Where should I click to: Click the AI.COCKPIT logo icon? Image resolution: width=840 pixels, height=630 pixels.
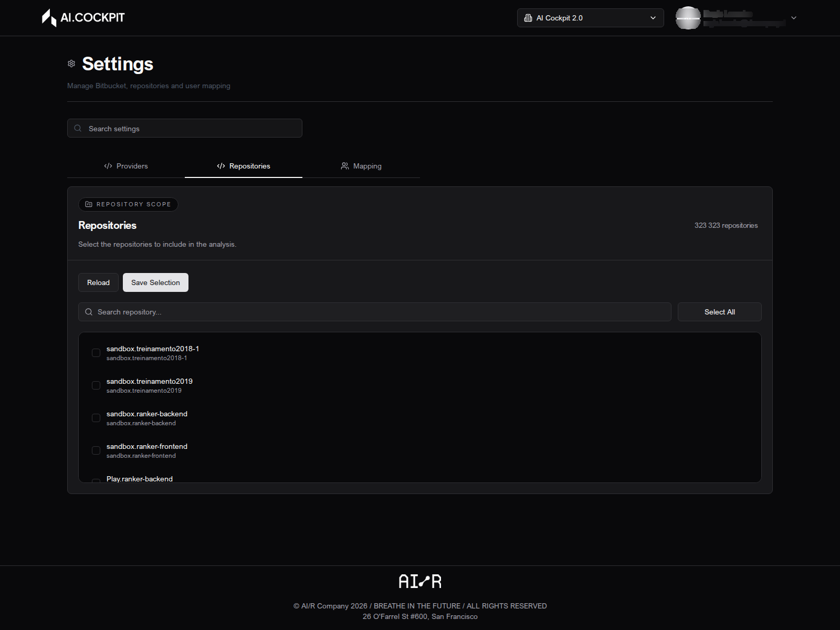tap(49, 18)
